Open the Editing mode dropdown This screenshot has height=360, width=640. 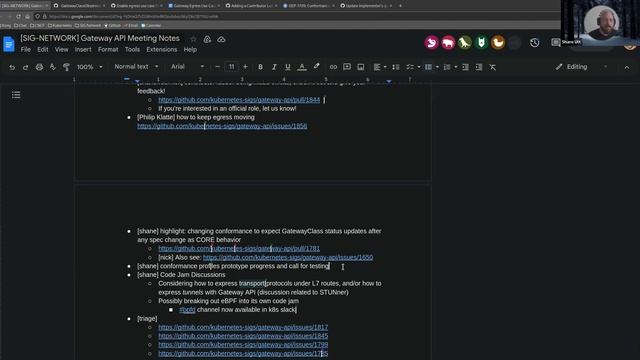(581, 67)
